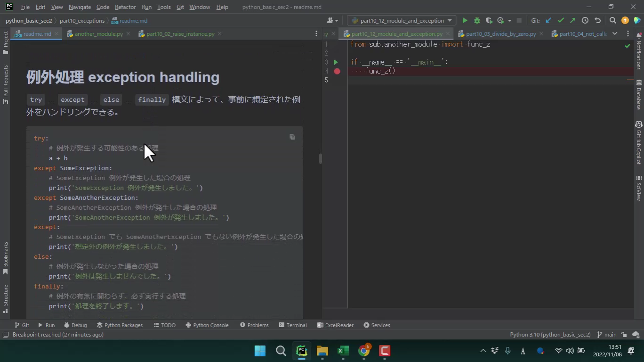Image resolution: width=644 pixels, height=362 pixels.
Task: Open the Python Console tool window
Action: tap(207, 325)
